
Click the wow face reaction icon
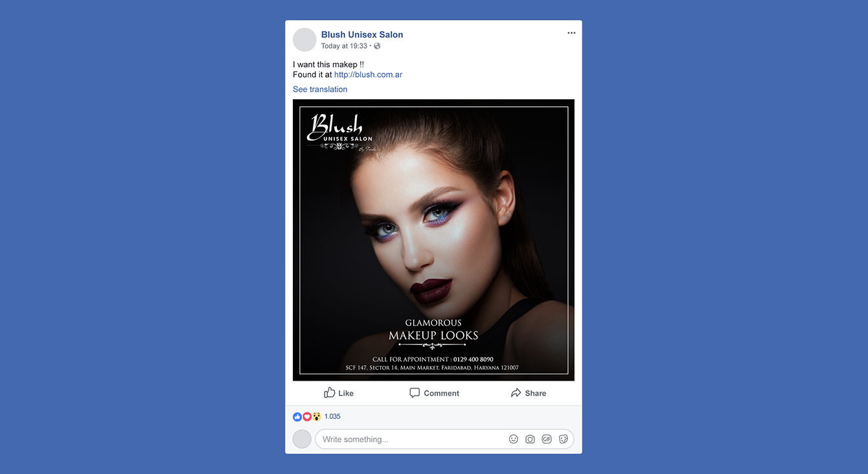click(x=317, y=417)
